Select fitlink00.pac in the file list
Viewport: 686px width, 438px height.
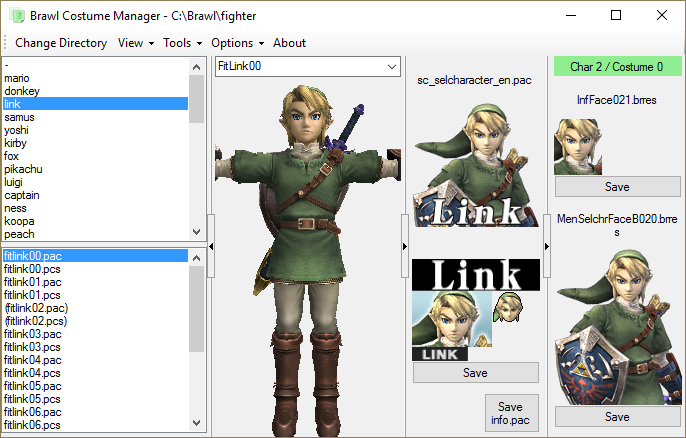pyautogui.click(x=95, y=256)
